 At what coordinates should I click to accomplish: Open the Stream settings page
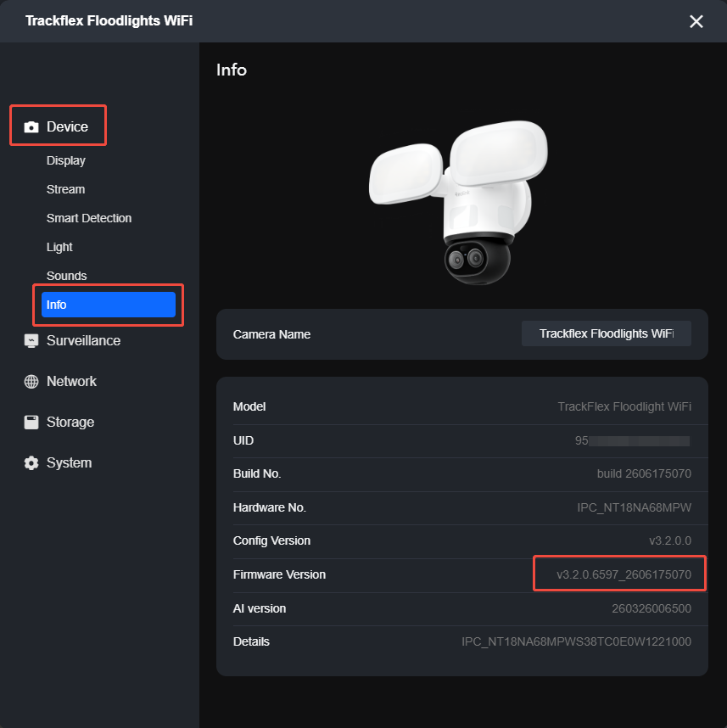click(65, 189)
